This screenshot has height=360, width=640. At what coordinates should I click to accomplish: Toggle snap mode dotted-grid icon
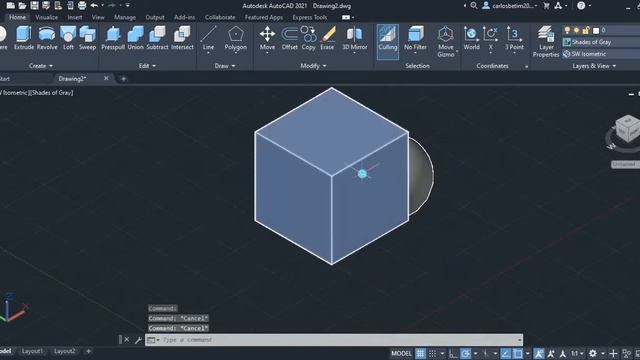[432, 353]
